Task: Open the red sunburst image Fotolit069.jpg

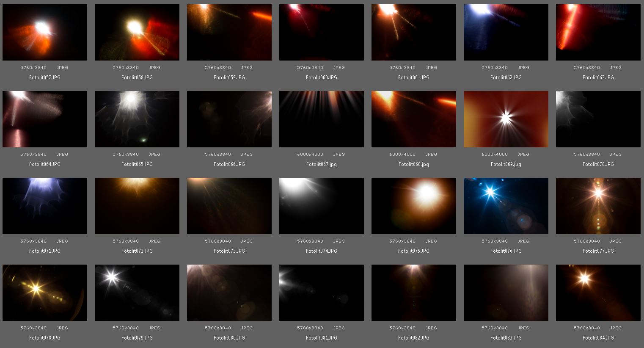Action: point(506,119)
